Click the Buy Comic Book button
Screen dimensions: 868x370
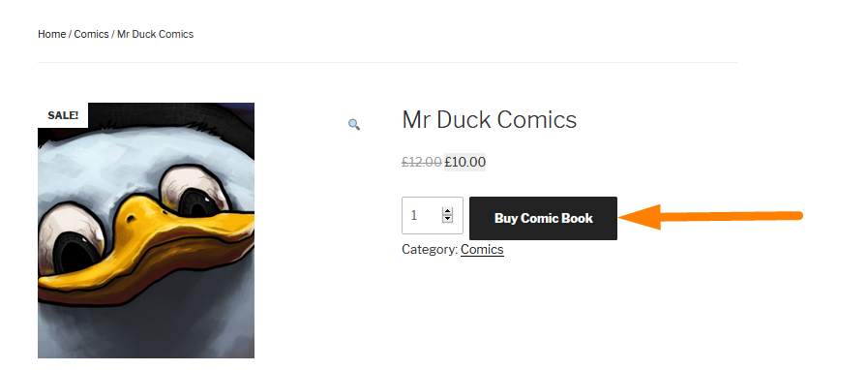click(543, 218)
